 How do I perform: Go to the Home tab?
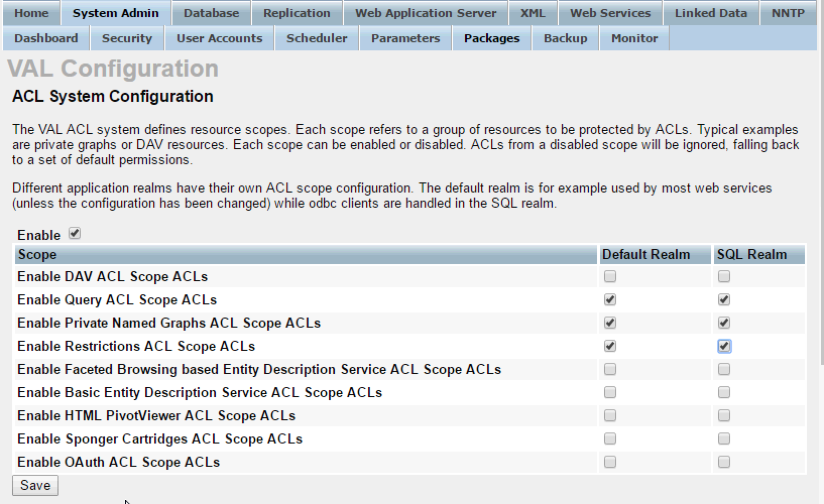(31, 13)
